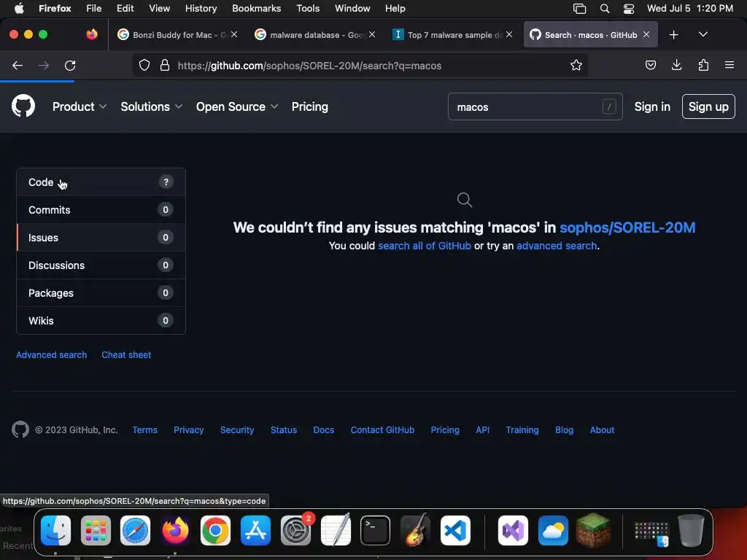Screen dimensions: 747x560
Task: Open System Settings from the Dock
Action: point(296,531)
